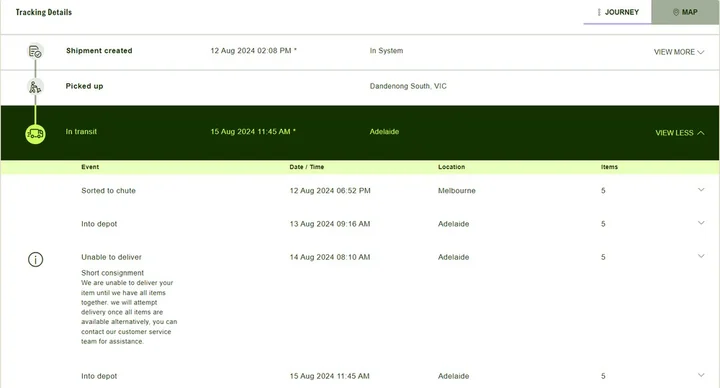Click the Date / Time column header
The height and width of the screenshot is (388, 720).
click(x=307, y=167)
